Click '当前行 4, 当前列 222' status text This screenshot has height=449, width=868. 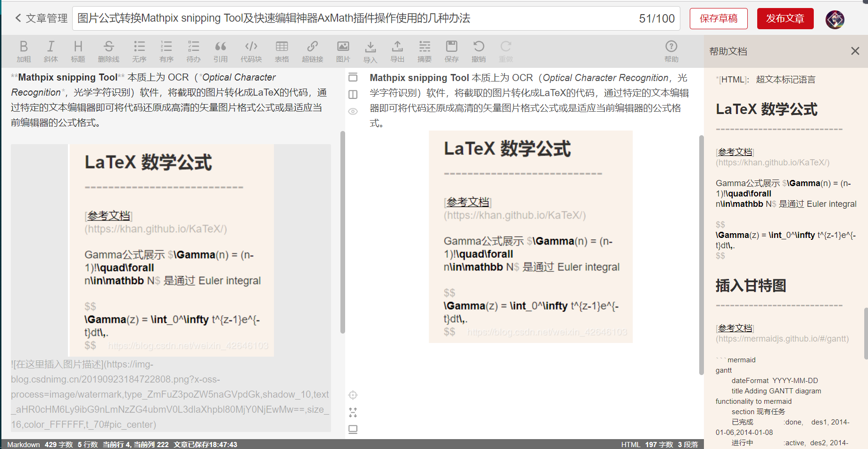click(136, 444)
